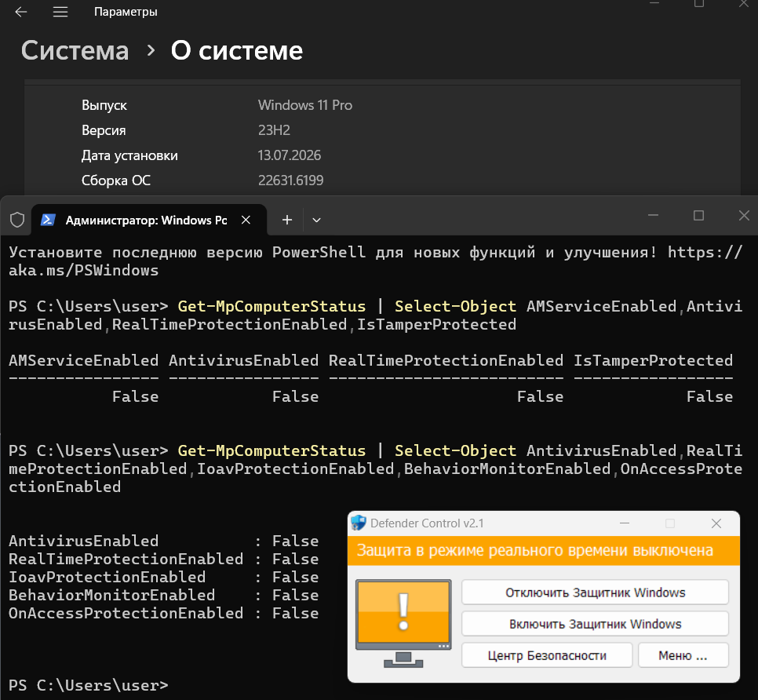
Task: Click the PowerShell icon on the tab
Action: click(48, 220)
